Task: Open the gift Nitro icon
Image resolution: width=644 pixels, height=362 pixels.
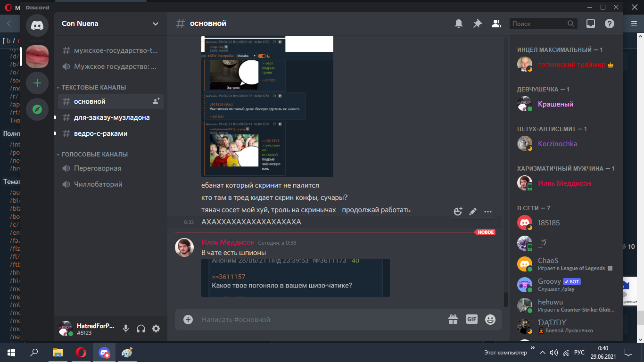Action: pyautogui.click(x=453, y=320)
